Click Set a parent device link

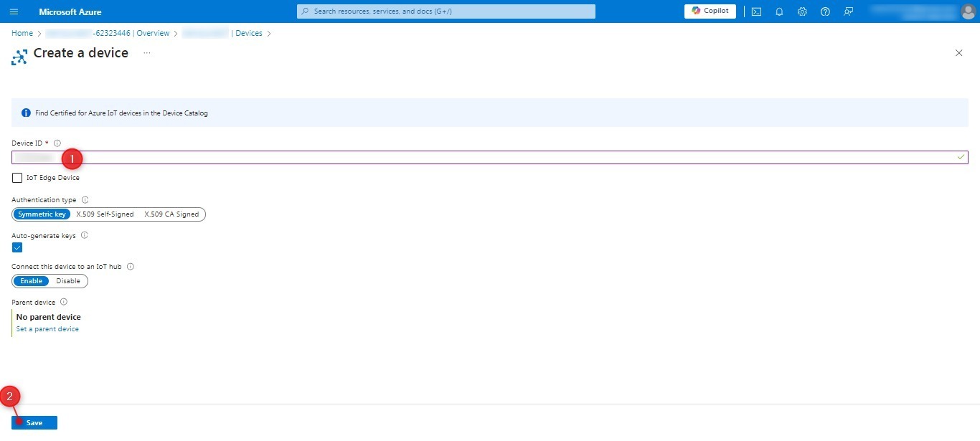coord(47,329)
